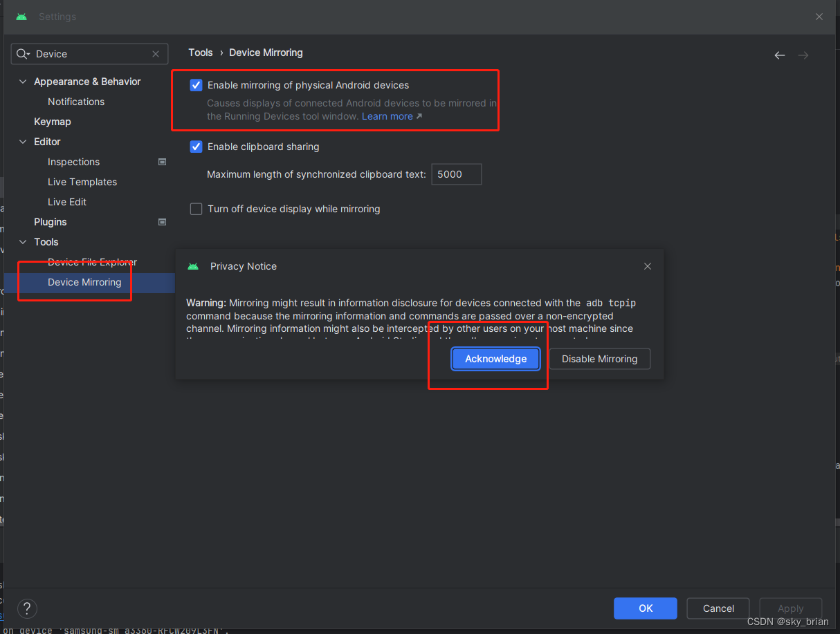Screen dimensions: 840x634
Task: Click the project-level icon beside Plugins
Action: 163,222
